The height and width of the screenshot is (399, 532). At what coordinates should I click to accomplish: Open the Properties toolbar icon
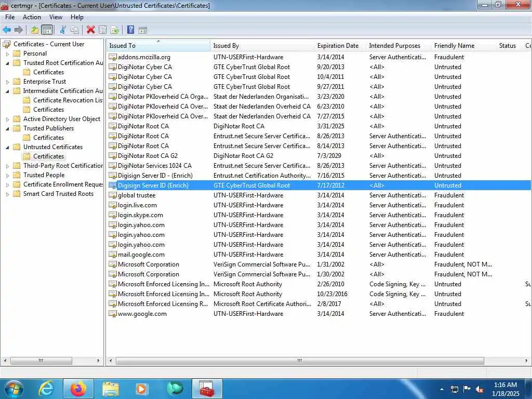(x=102, y=30)
